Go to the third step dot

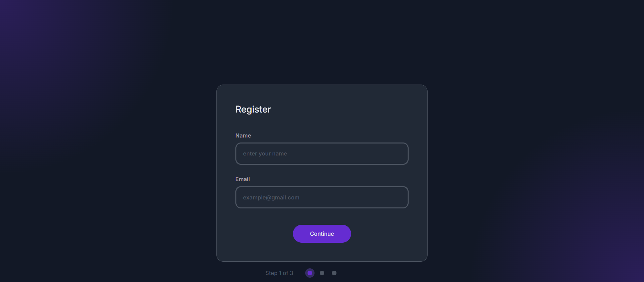pyautogui.click(x=334, y=273)
